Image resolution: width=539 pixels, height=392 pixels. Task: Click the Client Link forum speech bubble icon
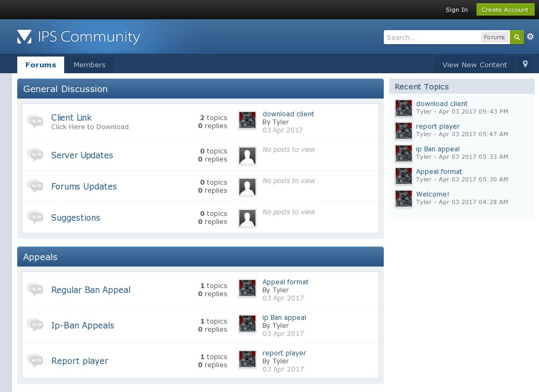click(x=35, y=122)
